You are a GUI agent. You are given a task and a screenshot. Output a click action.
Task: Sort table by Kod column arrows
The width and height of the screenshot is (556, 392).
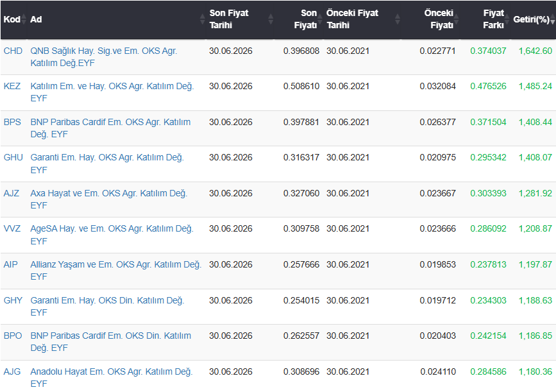pyautogui.click(x=24, y=19)
